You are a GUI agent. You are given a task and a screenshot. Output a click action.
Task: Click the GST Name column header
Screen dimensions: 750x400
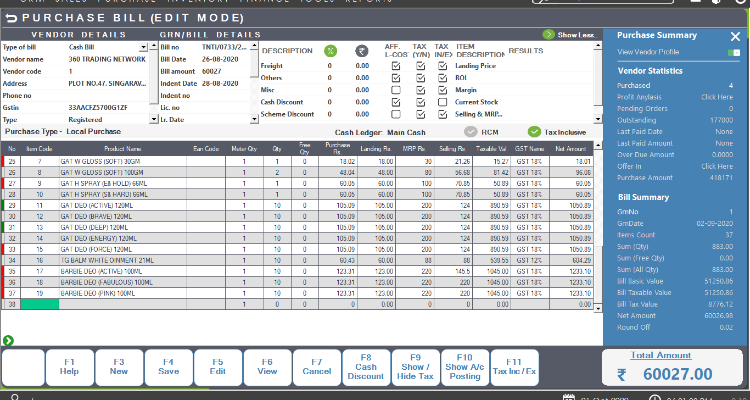point(529,149)
